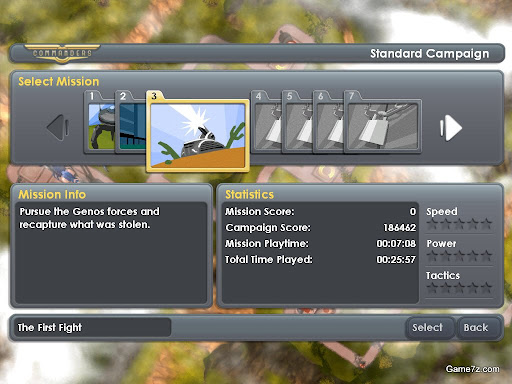Click the left arrow to scroll missions back
The width and height of the screenshot is (512, 384).
58,127
